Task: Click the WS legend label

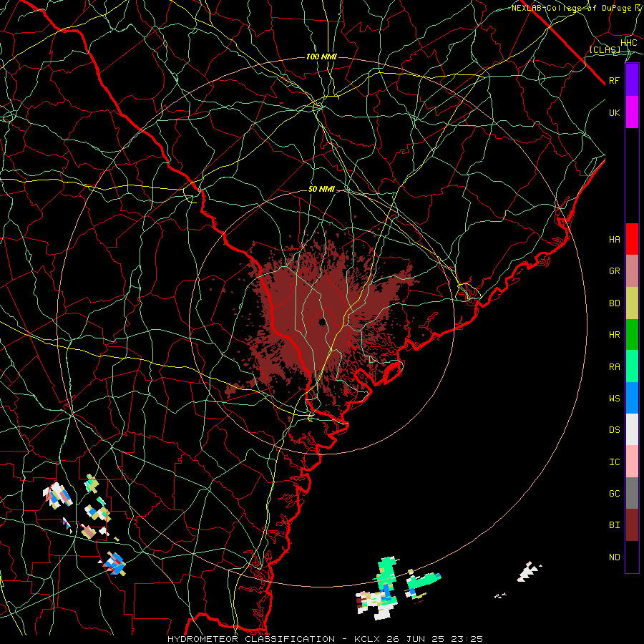Action: (x=614, y=399)
